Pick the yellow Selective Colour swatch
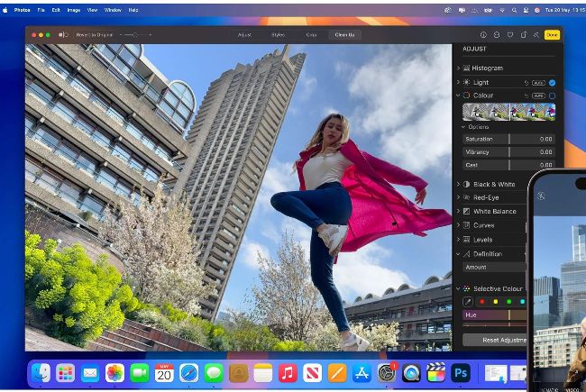 [496, 302]
